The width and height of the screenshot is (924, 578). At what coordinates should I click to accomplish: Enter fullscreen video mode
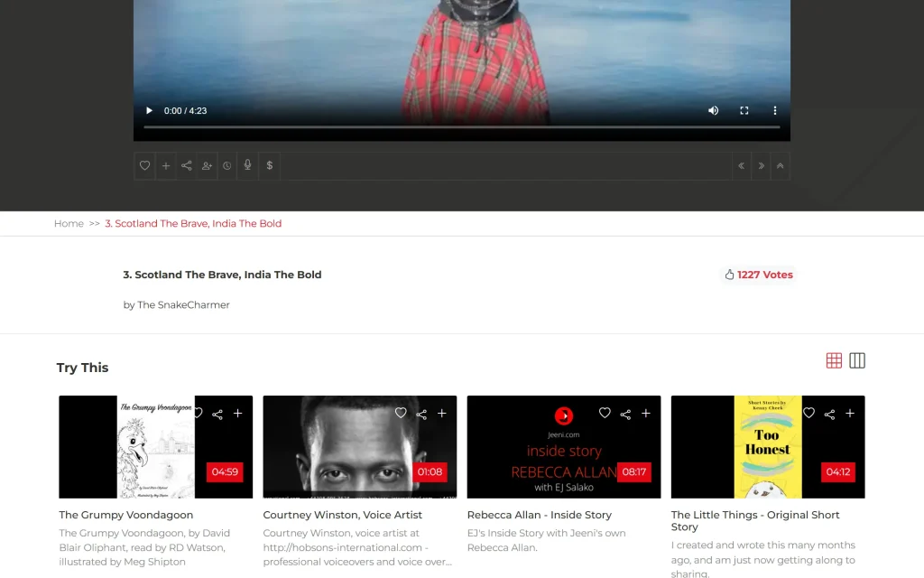tap(744, 111)
